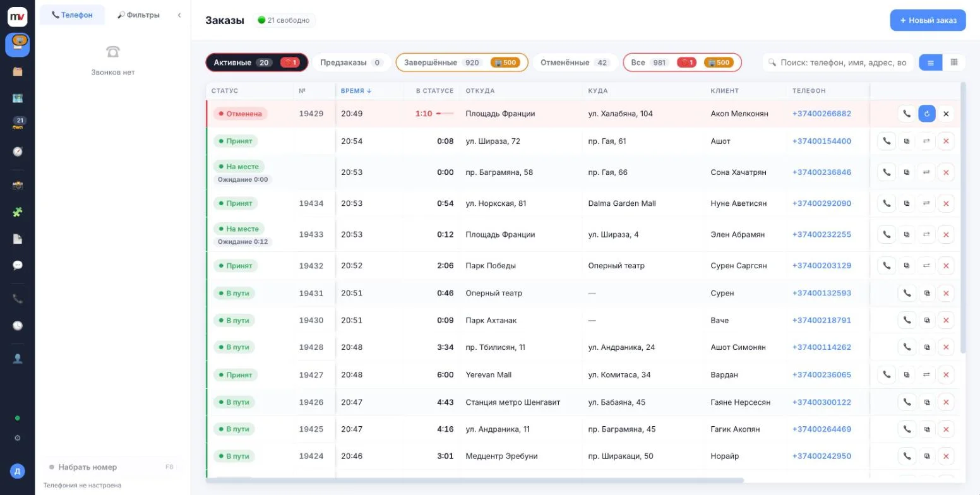Open the user profile icon in sidebar
The height and width of the screenshot is (495, 980).
point(18,359)
